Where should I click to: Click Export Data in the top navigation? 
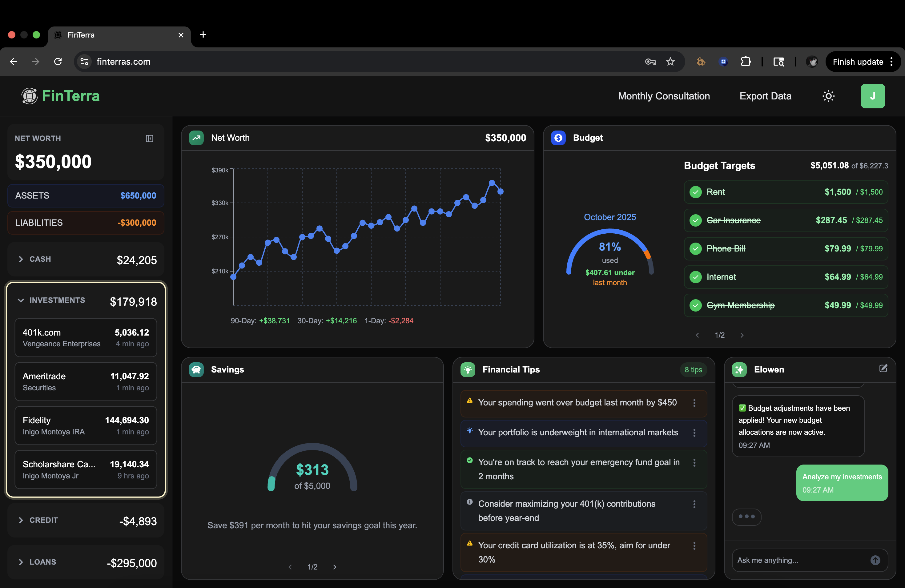[x=765, y=96]
